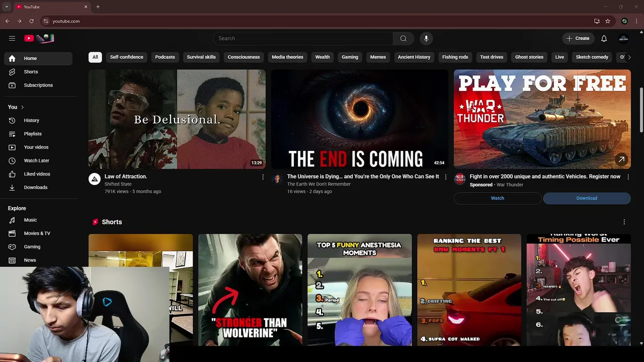Click the Search input field
Screen dimensions: 644x362
point(303,38)
